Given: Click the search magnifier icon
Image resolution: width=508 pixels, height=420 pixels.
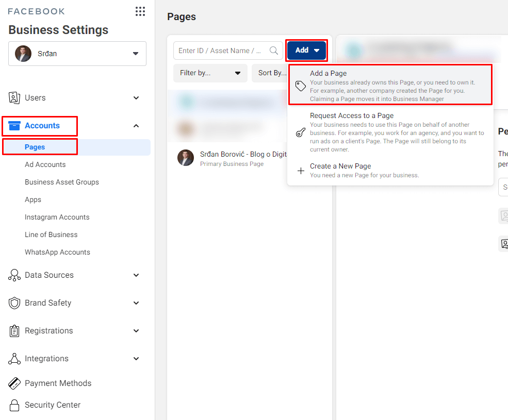Looking at the screenshot, I should click(x=274, y=51).
